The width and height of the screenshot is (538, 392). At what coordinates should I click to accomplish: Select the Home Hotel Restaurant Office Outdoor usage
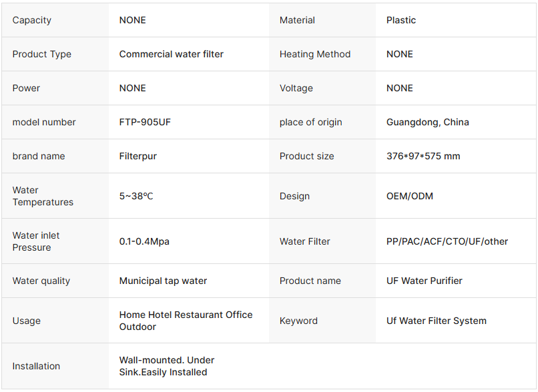(x=186, y=321)
